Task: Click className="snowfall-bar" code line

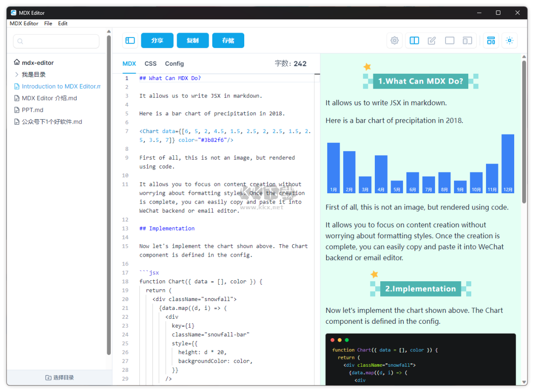Action: [x=211, y=335]
